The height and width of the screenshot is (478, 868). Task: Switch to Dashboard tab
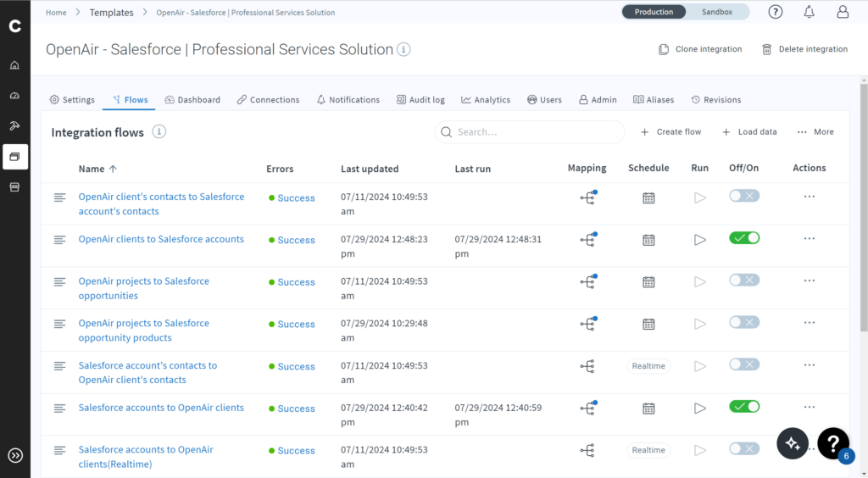point(192,100)
